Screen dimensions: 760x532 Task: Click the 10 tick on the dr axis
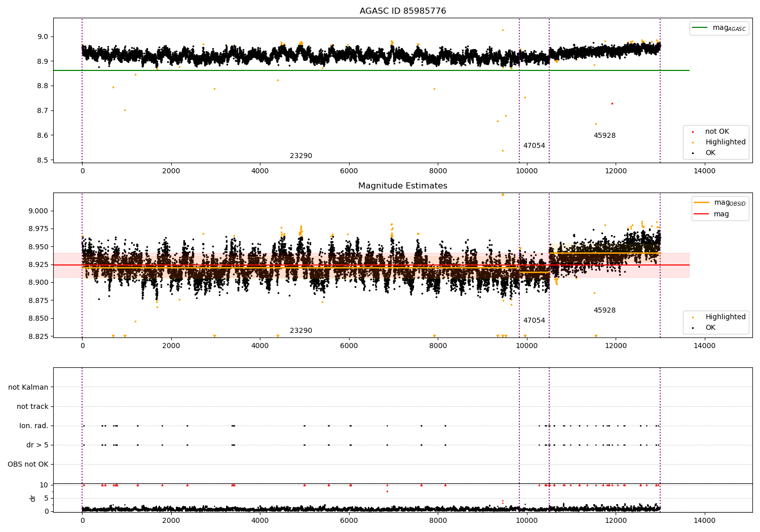click(x=44, y=485)
